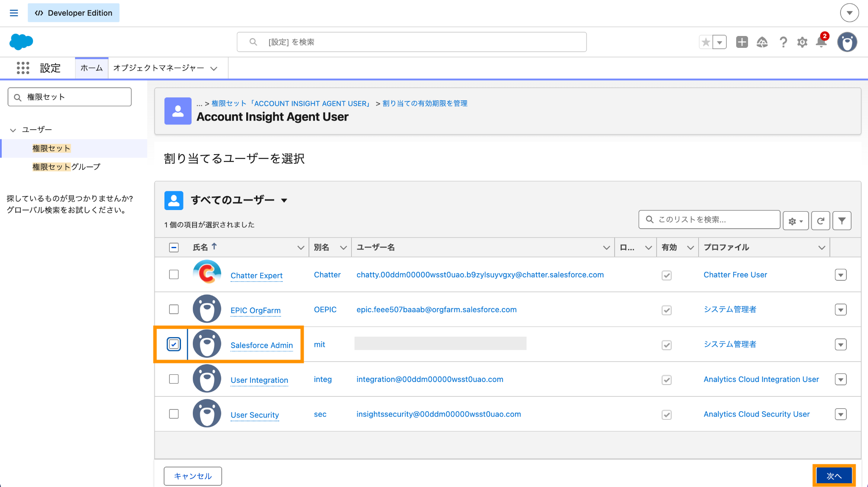Focus the このリストを検索 search field
Image resolution: width=868 pixels, height=487 pixels.
(x=709, y=219)
